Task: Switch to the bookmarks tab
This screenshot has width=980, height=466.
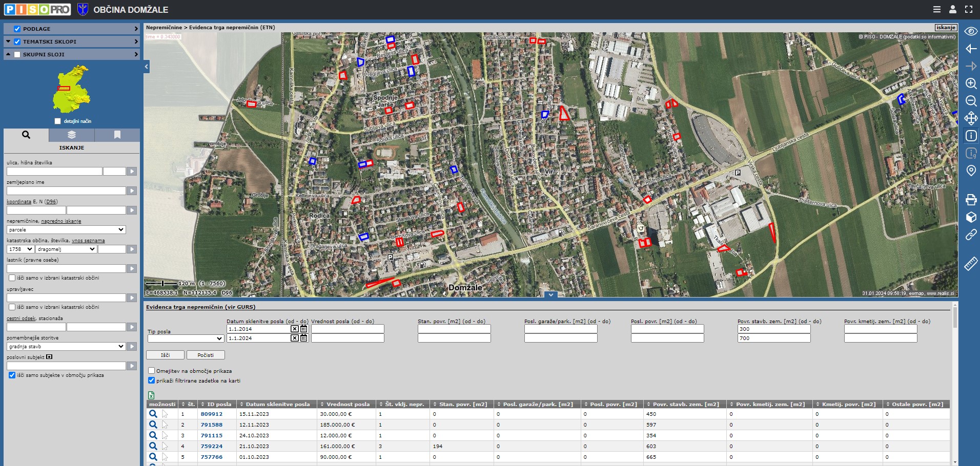Action: 117,135
